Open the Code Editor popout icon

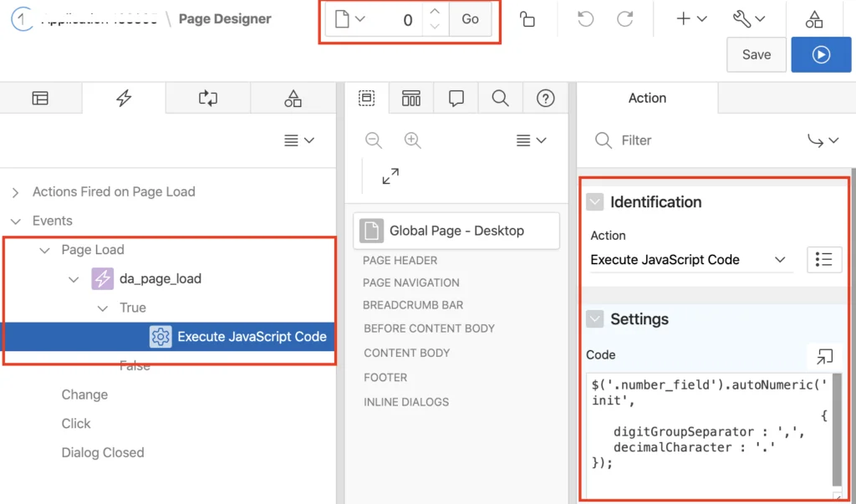824,357
